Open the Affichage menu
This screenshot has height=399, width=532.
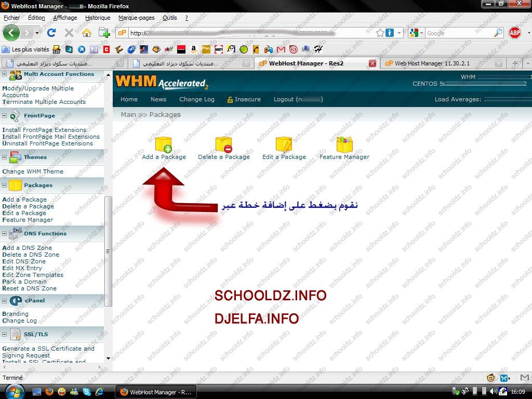click(65, 18)
